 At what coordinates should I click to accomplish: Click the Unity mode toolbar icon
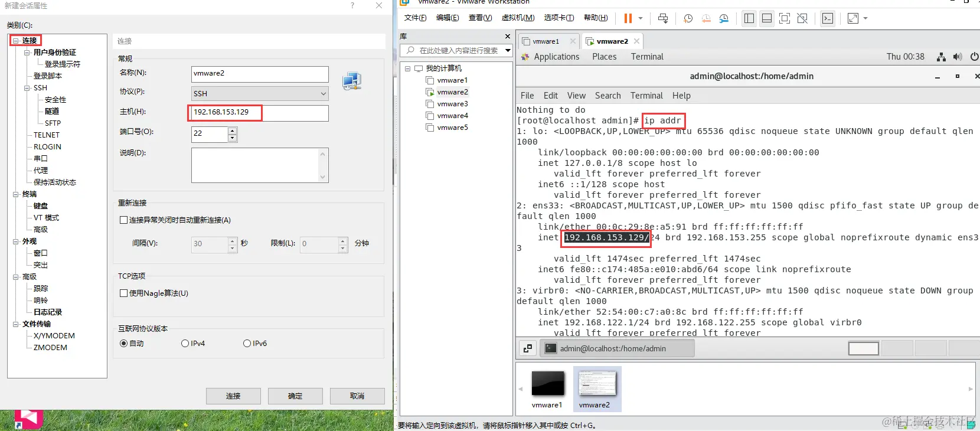point(802,18)
